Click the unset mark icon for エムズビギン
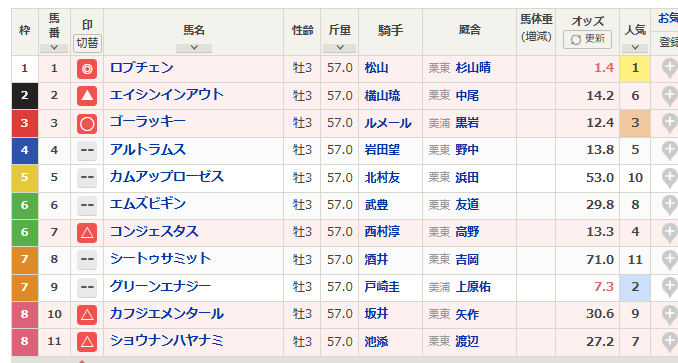The height and width of the screenshot is (363, 678). pos(87,205)
